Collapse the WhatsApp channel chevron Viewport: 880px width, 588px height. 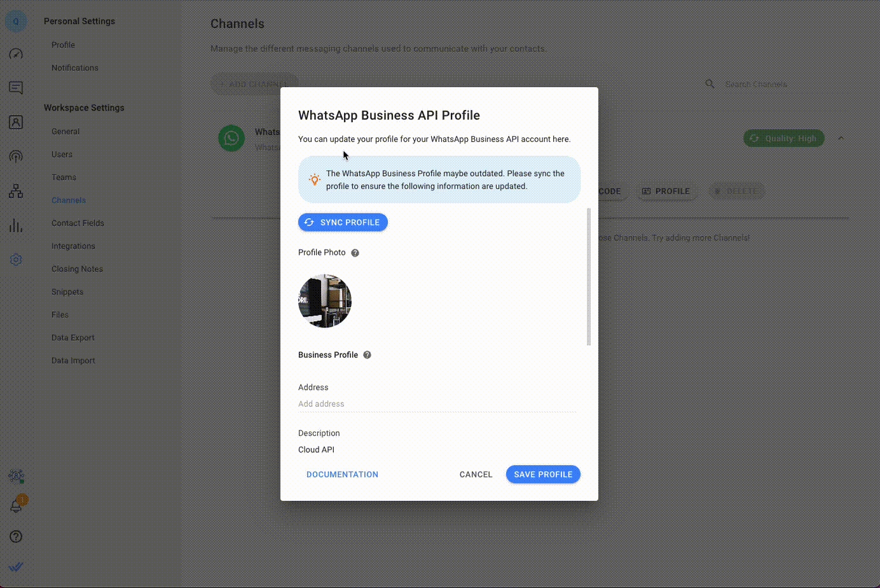tap(841, 138)
